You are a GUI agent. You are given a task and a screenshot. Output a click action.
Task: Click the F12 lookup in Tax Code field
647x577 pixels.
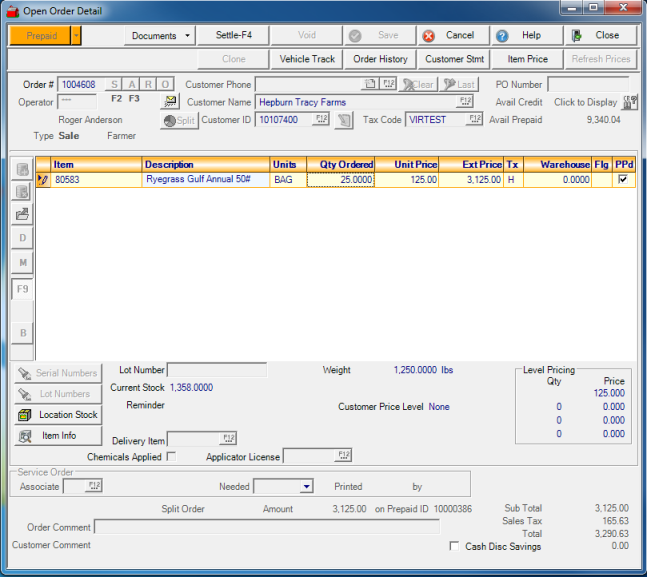pos(474,119)
